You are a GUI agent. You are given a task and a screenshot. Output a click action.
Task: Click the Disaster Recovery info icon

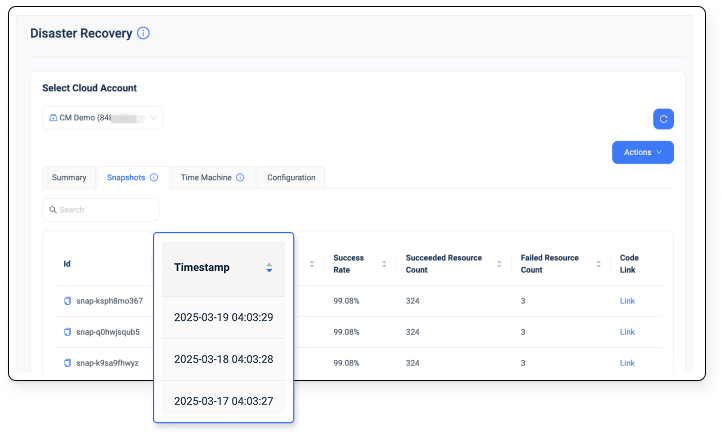click(143, 33)
